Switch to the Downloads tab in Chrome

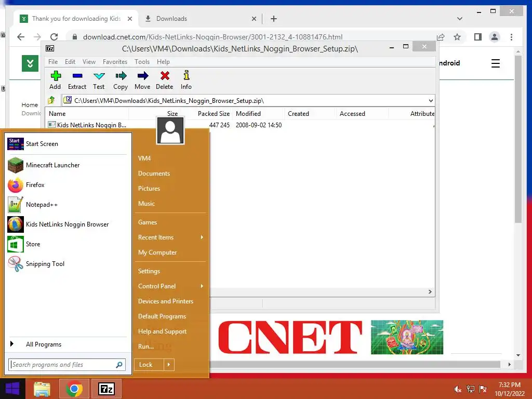click(200, 19)
